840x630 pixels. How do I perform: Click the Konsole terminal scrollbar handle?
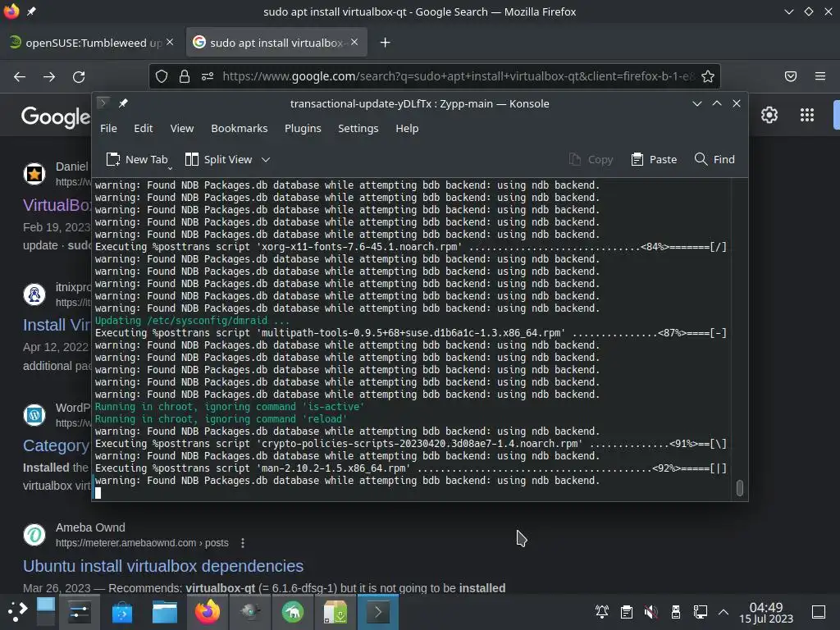(739, 488)
